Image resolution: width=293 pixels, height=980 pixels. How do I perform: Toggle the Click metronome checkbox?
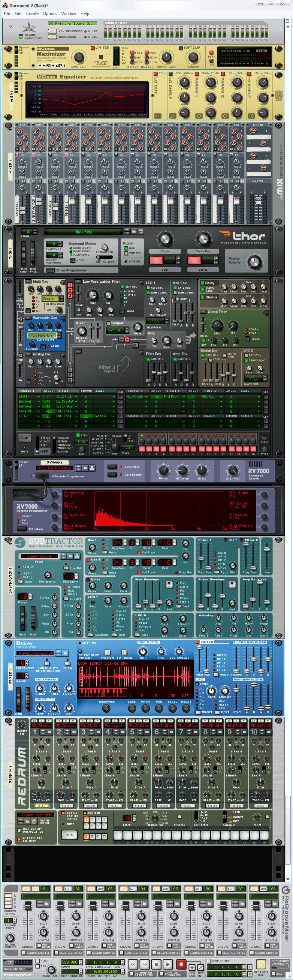37,961
